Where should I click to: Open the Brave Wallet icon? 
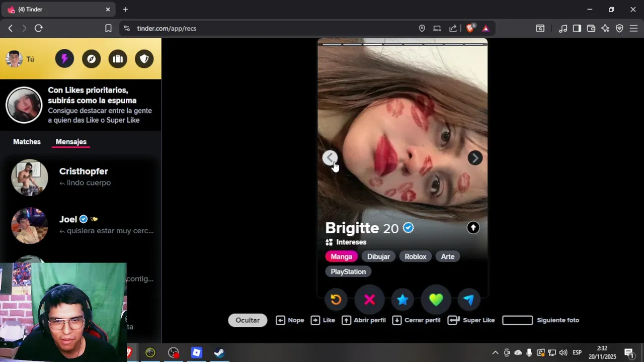(591, 29)
